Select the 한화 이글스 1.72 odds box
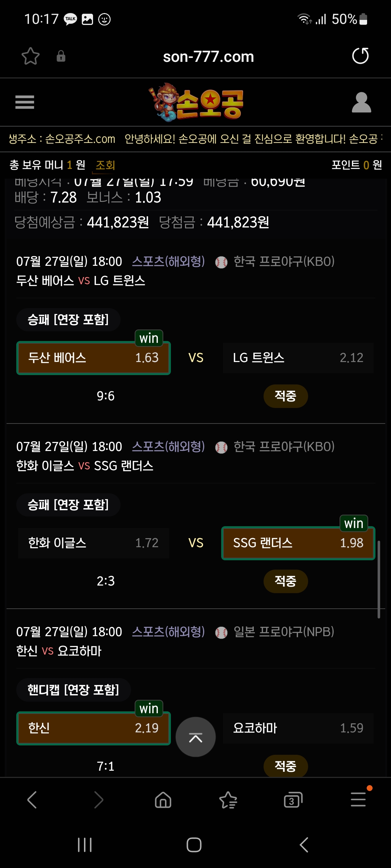The width and height of the screenshot is (391, 868). (93, 543)
